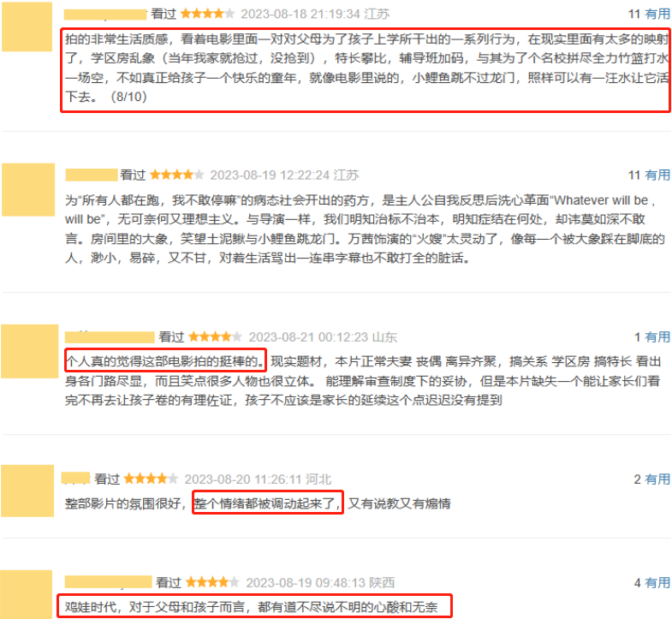Open avatar of the Hebei reviewer
Viewport: 672px width, 619px height.
point(27,491)
